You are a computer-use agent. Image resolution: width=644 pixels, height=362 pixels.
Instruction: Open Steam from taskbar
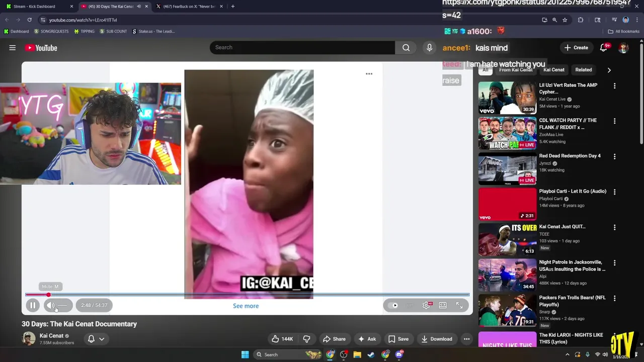[x=371, y=354]
